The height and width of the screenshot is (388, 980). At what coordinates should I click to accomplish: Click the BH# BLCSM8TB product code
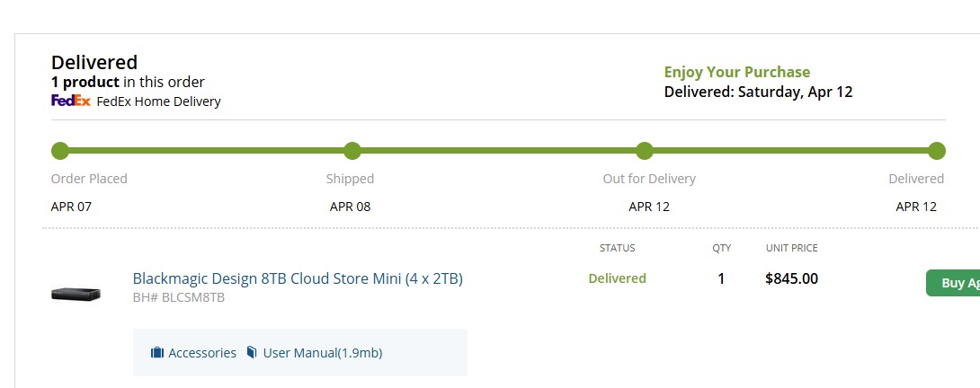[x=179, y=297]
